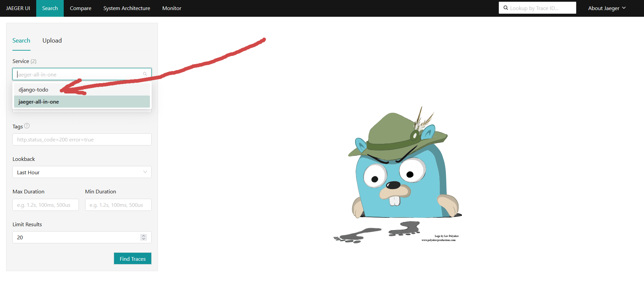Increase Limit Results with the up arrow
The width and height of the screenshot is (644, 304).
click(x=144, y=236)
